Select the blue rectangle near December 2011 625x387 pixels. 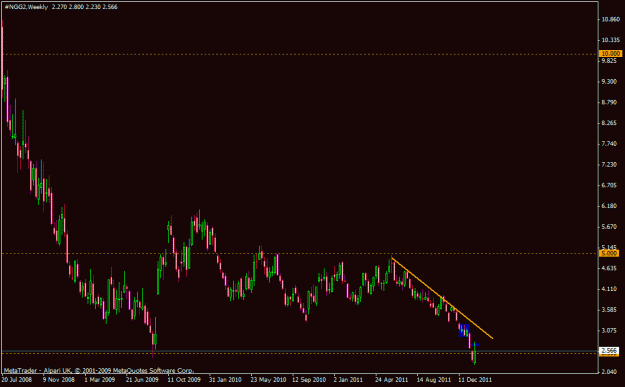pyautogui.click(x=464, y=330)
